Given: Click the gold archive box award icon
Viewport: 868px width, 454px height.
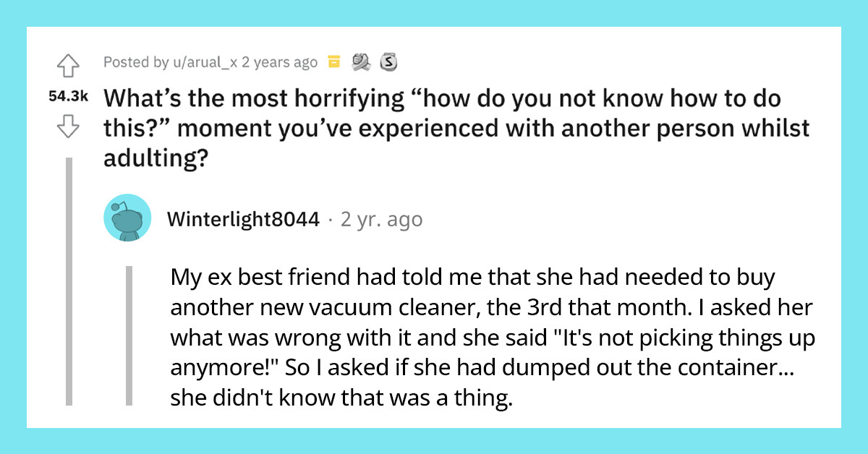Looking at the screenshot, I should (x=333, y=62).
